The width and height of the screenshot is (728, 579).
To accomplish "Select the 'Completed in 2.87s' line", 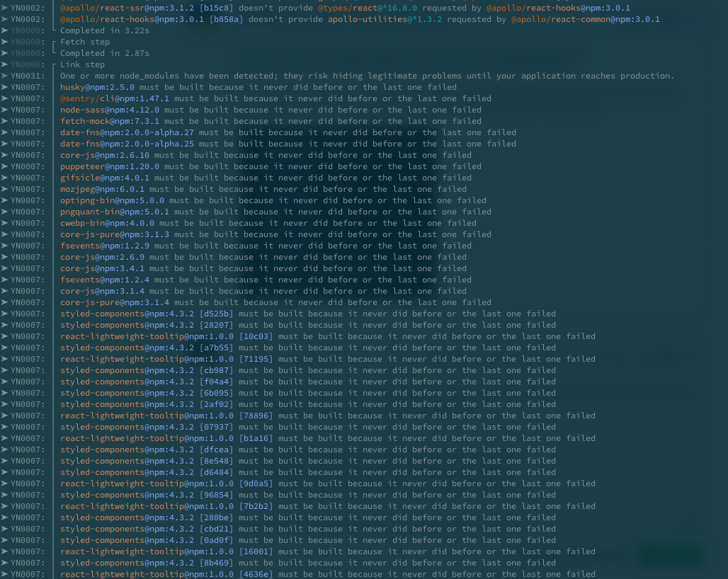I will tap(105, 53).
